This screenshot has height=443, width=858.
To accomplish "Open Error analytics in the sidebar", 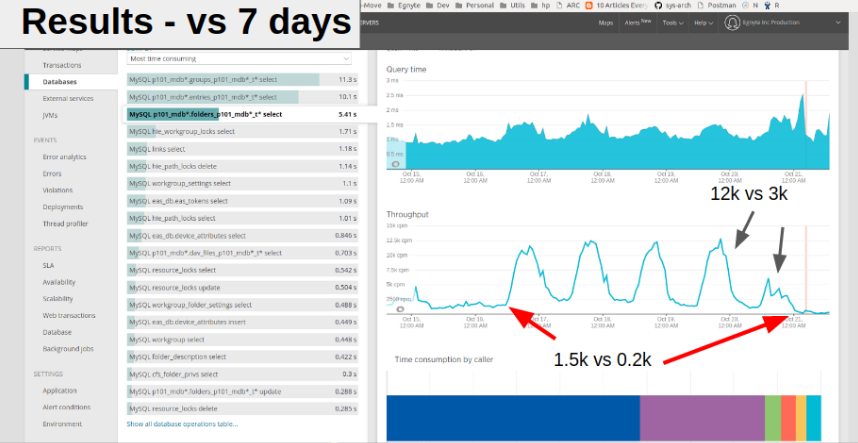I will point(64,157).
